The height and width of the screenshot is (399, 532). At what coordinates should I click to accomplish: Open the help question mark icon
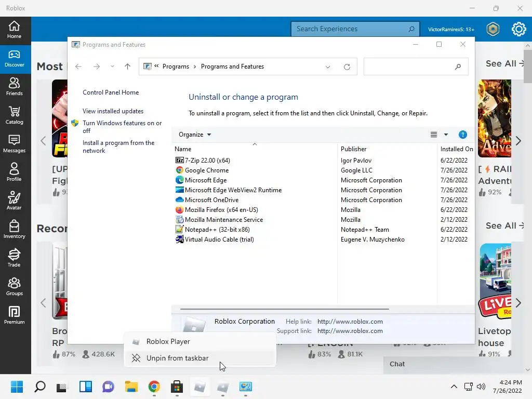coord(462,135)
